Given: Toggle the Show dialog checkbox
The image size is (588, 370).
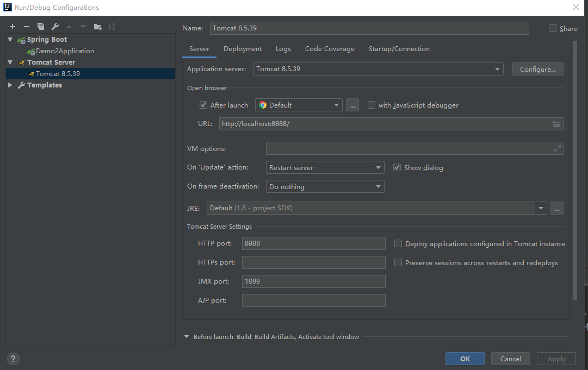Looking at the screenshot, I should click(x=397, y=167).
